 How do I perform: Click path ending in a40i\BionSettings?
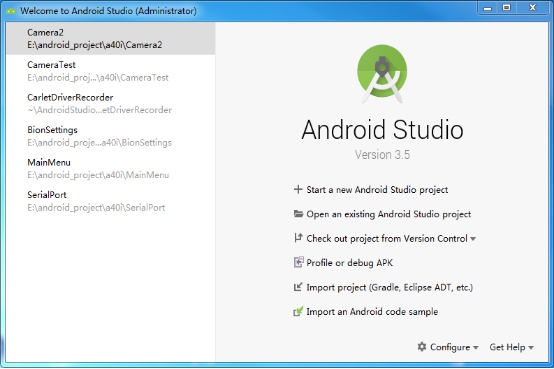tap(99, 143)
